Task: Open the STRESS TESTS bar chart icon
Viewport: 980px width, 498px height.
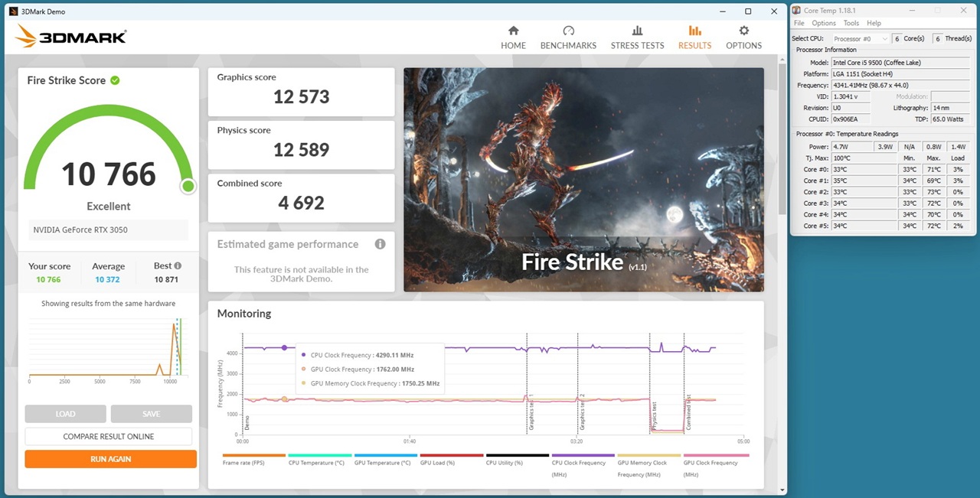Action: (637, 31)
